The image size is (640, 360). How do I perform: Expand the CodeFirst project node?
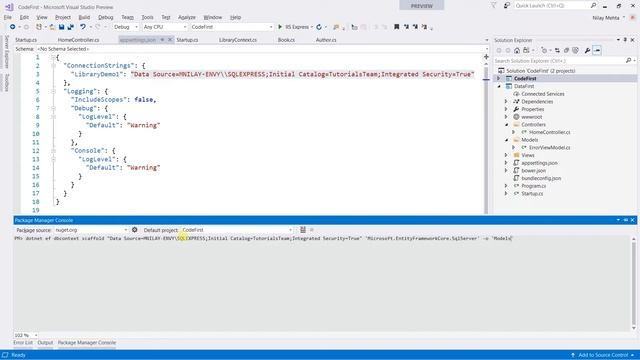[x=498, y=78]
